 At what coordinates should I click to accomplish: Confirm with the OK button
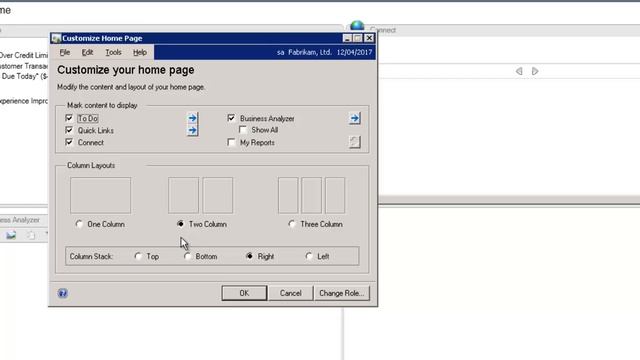click(x=244, y=293)
